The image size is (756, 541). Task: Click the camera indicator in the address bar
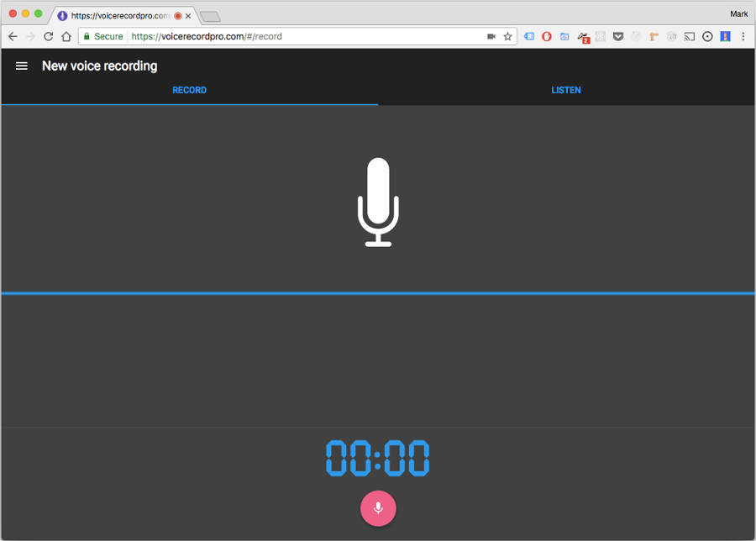coord(491,37)
